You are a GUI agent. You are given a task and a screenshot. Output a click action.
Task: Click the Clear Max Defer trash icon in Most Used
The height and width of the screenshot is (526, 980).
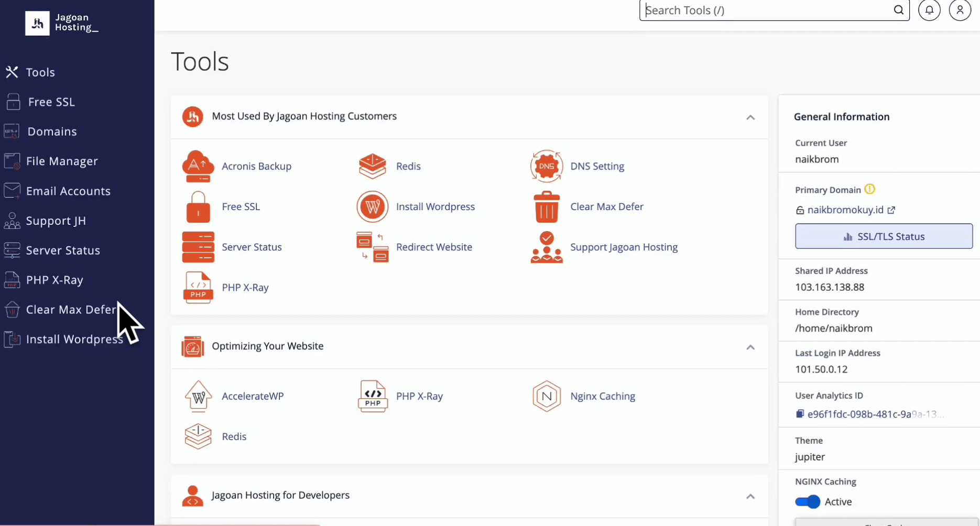(547, 206)
